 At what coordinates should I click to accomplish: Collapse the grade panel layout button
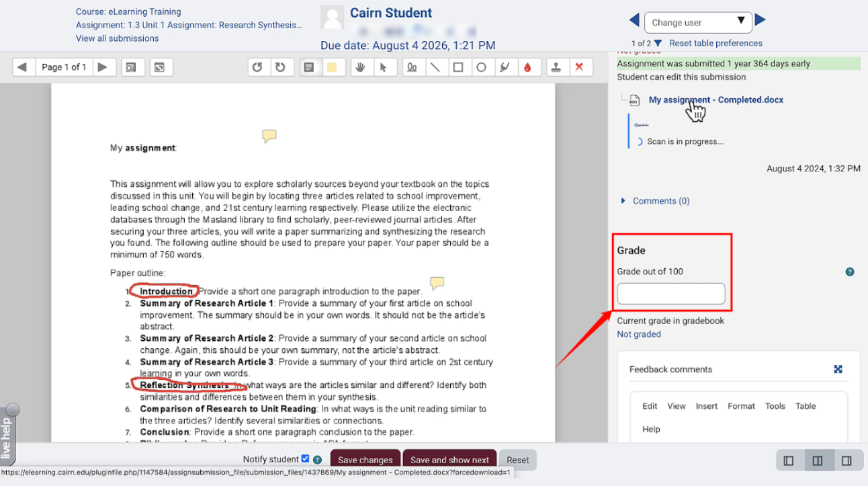tap(847, 460)
